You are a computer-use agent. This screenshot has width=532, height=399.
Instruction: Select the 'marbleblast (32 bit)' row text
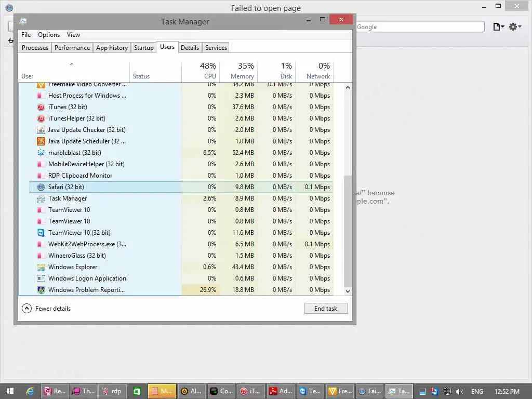75,153
